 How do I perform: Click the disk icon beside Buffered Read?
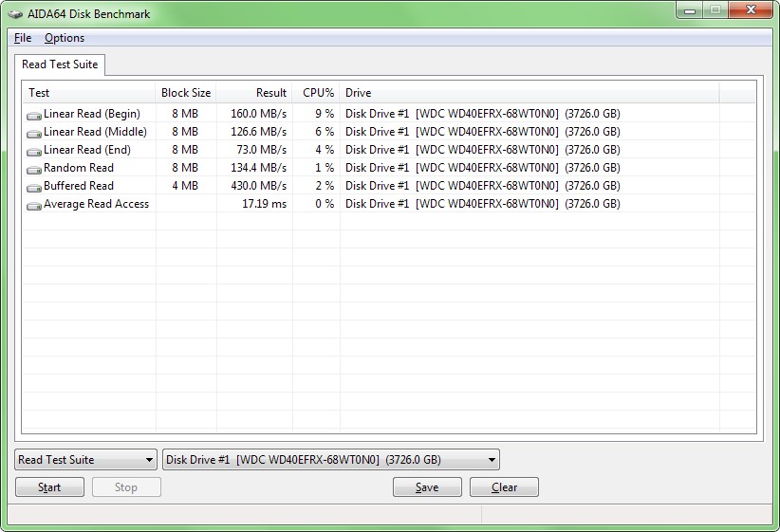(x=34, y=188)
